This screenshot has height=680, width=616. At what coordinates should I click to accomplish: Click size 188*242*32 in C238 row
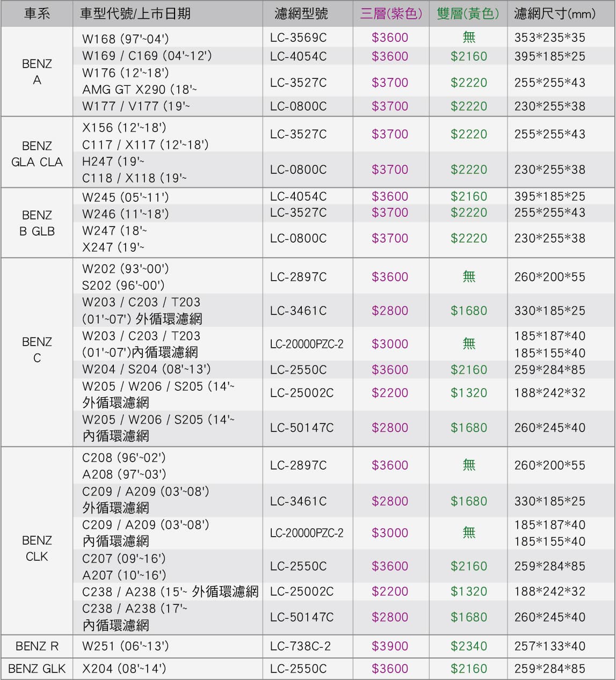(x=550, y=591)
